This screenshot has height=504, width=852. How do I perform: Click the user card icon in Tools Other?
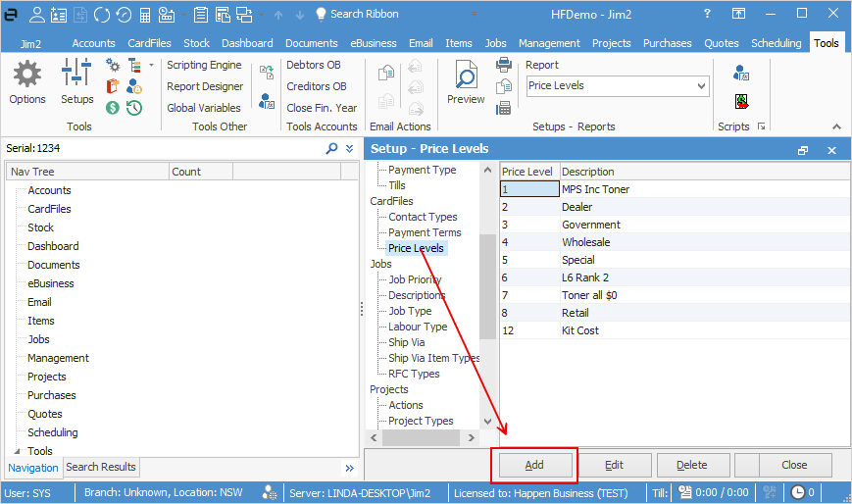pos(267,101)
